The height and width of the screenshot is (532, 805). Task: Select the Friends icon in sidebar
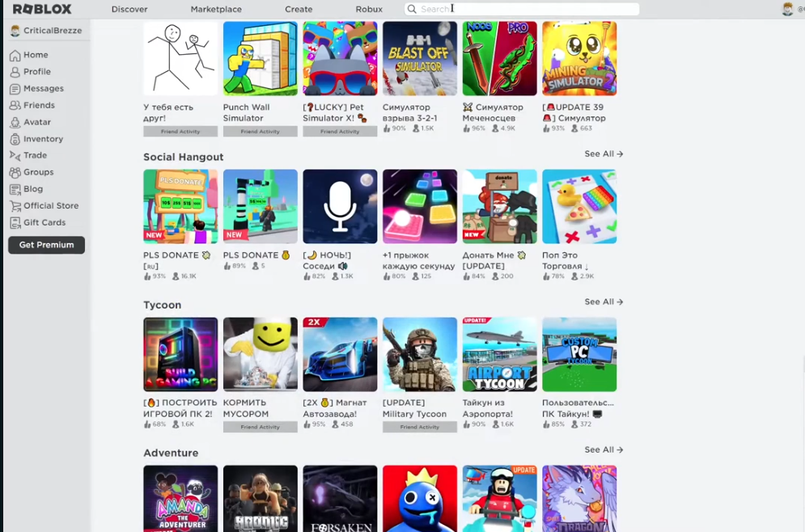(15, 105)
